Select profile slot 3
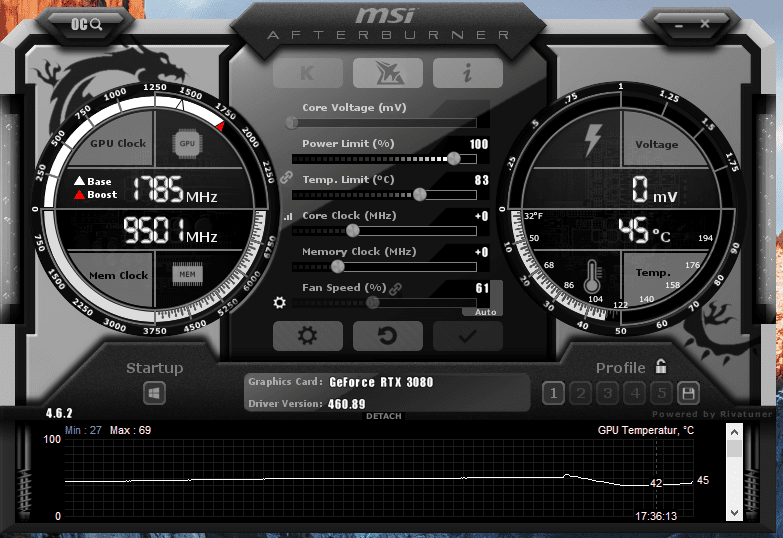The height and width of the screenshot is (538, 783). tap(607, 393)
